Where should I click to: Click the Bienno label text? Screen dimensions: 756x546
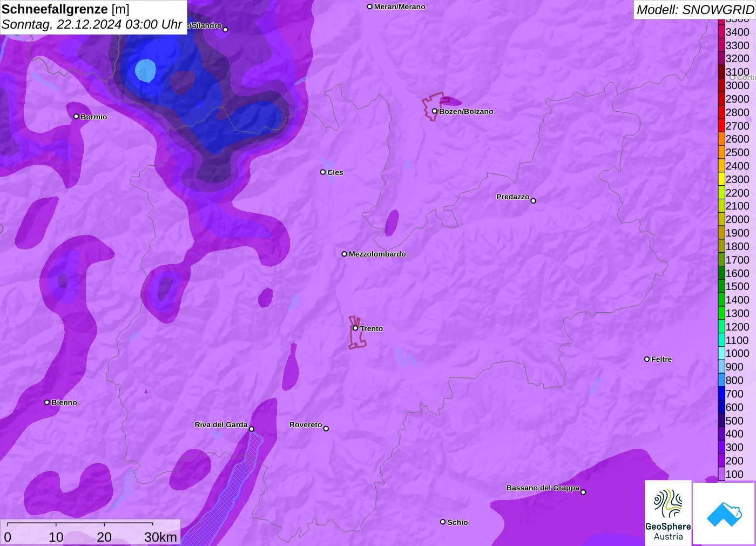point(64,402)
